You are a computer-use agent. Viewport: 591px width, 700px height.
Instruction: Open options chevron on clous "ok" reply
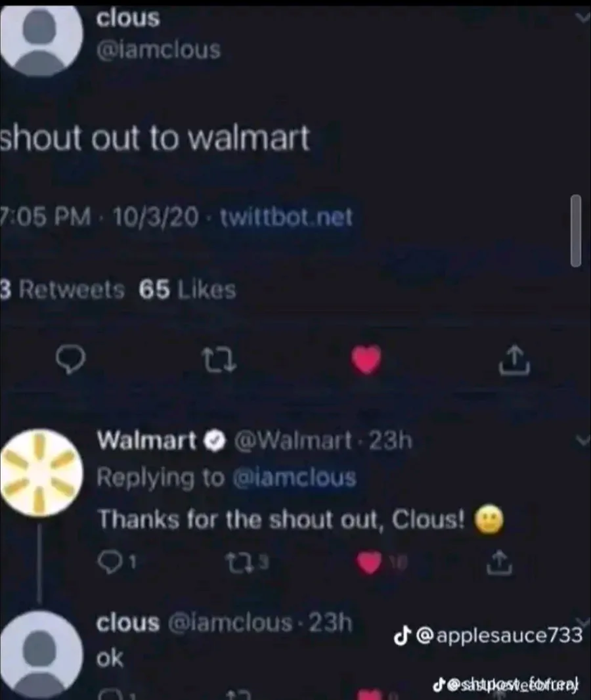(582, 623)
